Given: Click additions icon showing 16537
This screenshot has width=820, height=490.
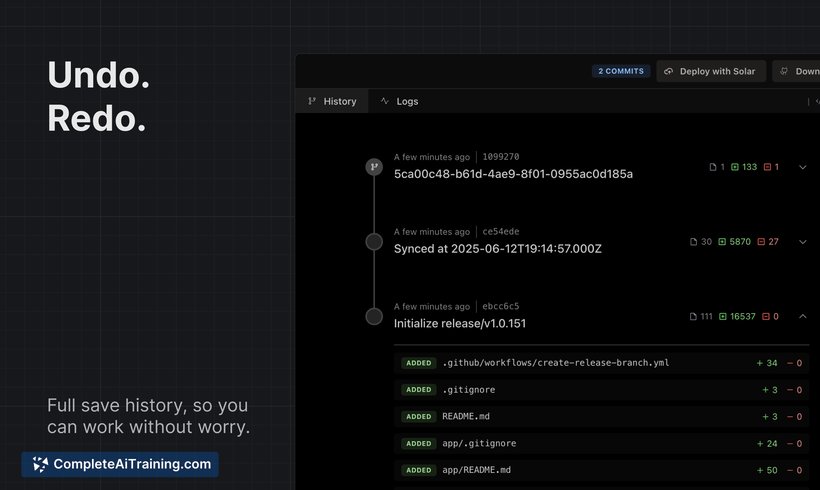Looking at the screenshot, I should coord(723,316).
